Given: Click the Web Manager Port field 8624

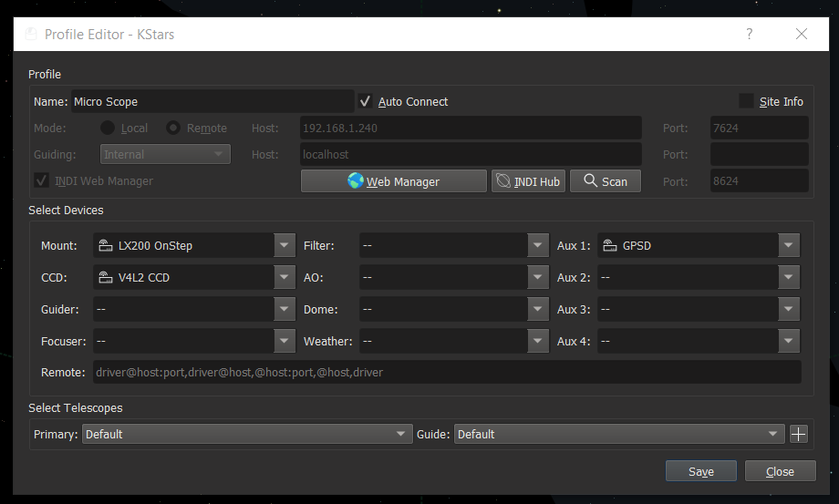Looking at the screenshot, I should coord(760,180).
